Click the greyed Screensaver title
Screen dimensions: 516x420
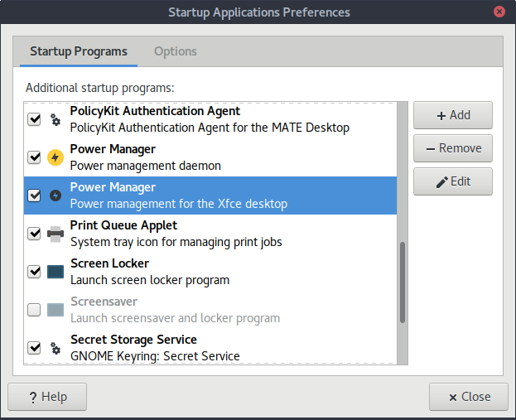click(x=104, y=302)
